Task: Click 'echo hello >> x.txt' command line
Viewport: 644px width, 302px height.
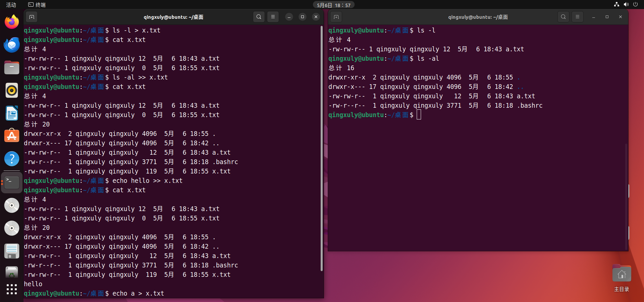Action: coord(147,181)
